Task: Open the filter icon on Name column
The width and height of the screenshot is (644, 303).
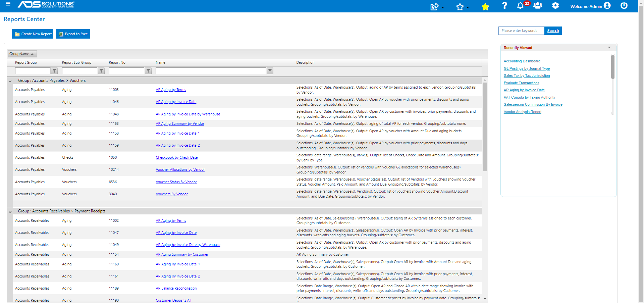Action: pos(270,71)
